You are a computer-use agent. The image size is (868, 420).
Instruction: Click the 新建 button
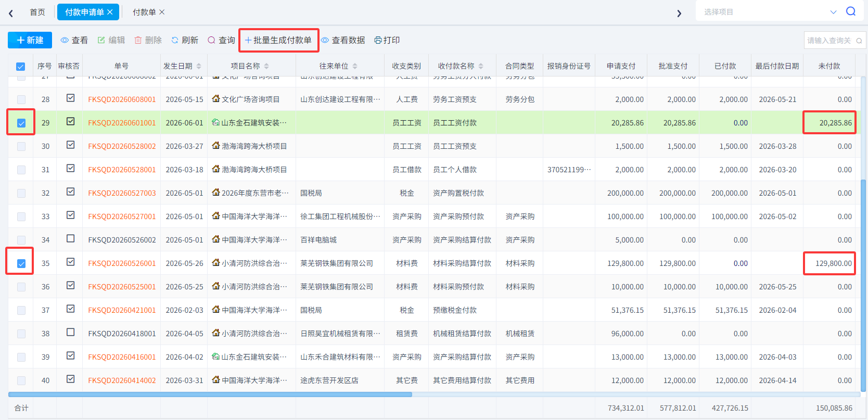pyautogui.click(x=30, y=40)
